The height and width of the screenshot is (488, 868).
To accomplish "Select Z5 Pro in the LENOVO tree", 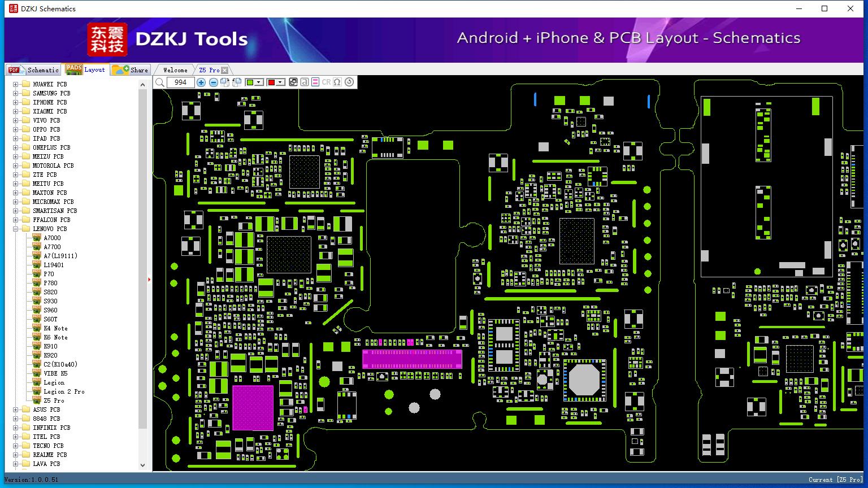I will [x=54, y=400].
